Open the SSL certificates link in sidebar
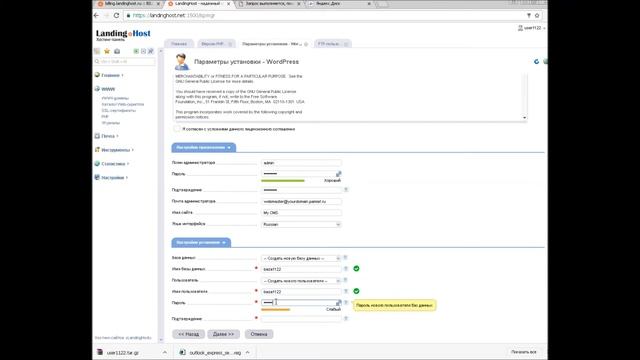This screenshot has height=360, width=640. pyautogui.click(x=118, y=110)
